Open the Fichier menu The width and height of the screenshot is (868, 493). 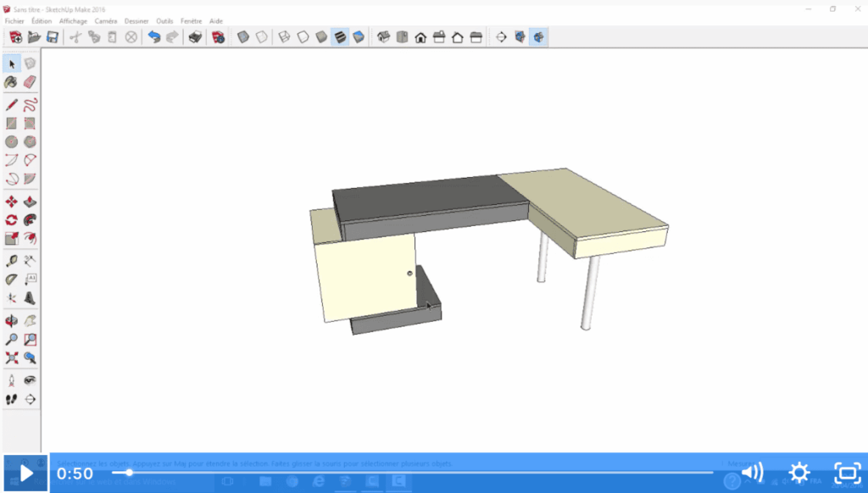[14, 20]
